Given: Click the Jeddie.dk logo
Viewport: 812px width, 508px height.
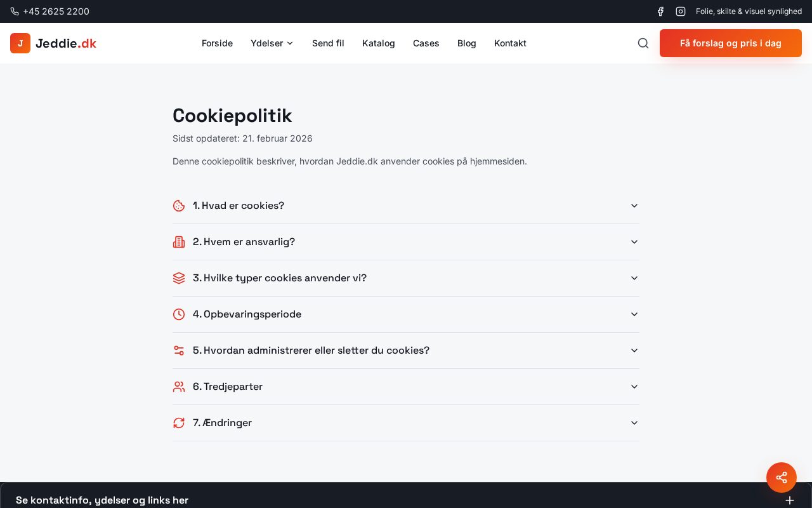Looking at the screenshot, I should 53,43.
